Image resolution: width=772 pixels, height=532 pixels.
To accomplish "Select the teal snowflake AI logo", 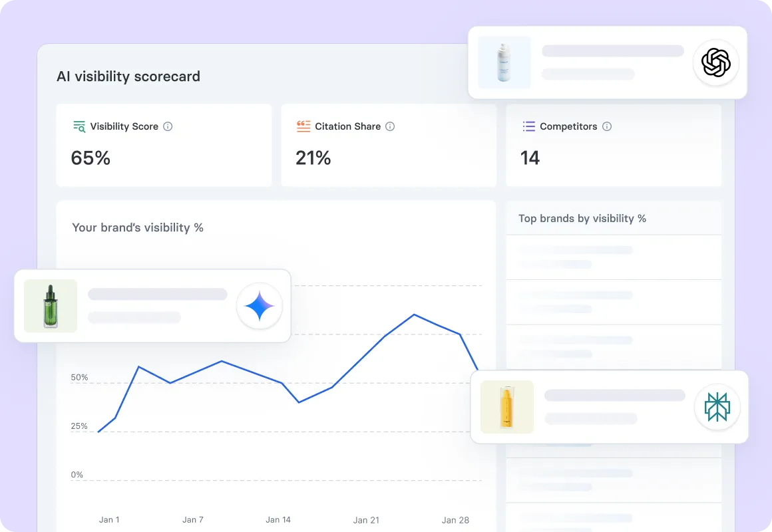I will click(x=717, y=407).
